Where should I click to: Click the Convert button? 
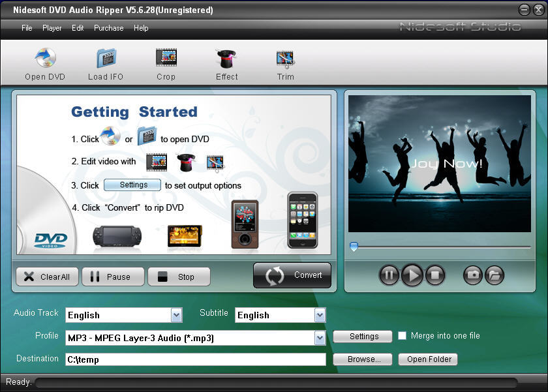coord(292,276)
